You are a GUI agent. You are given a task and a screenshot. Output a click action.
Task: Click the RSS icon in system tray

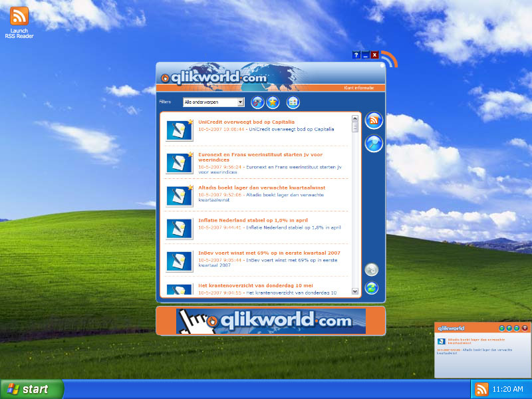click(x=481, y=389)
